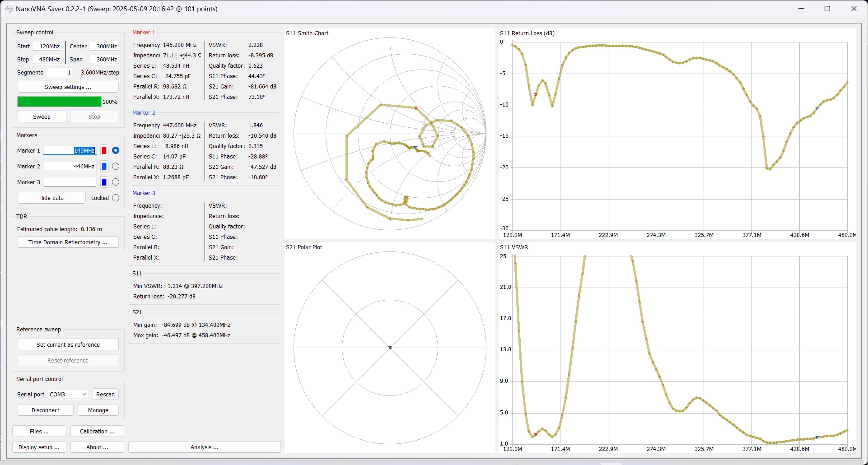The image size is (868, 465).
Task: Open the Display setup window
Action: 39,447
